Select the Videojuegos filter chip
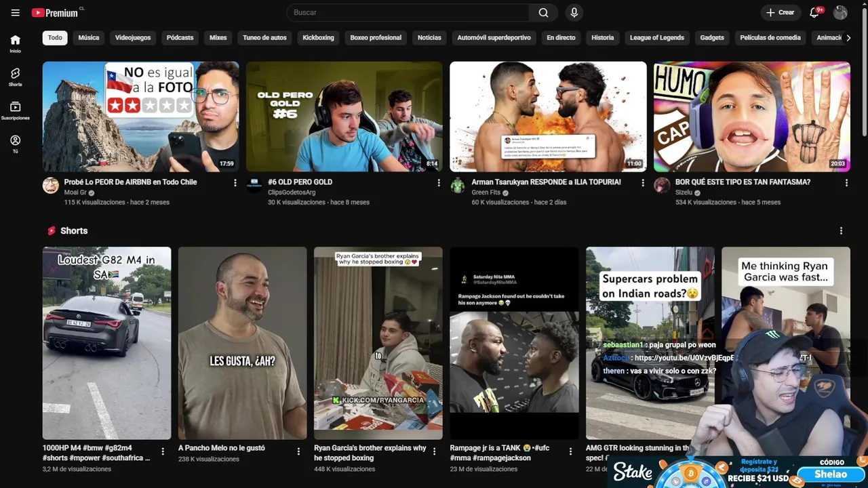Screen dimensions: 868x488 tap(133, 38)
